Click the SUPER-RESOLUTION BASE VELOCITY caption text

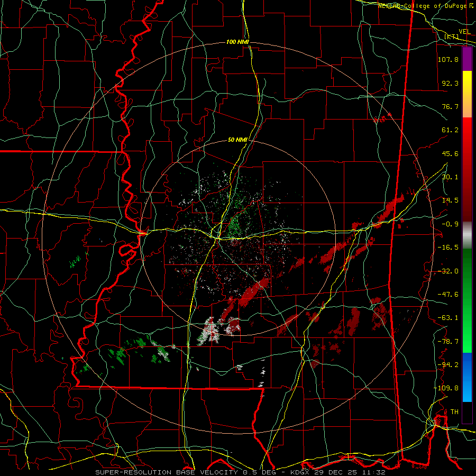168,472
